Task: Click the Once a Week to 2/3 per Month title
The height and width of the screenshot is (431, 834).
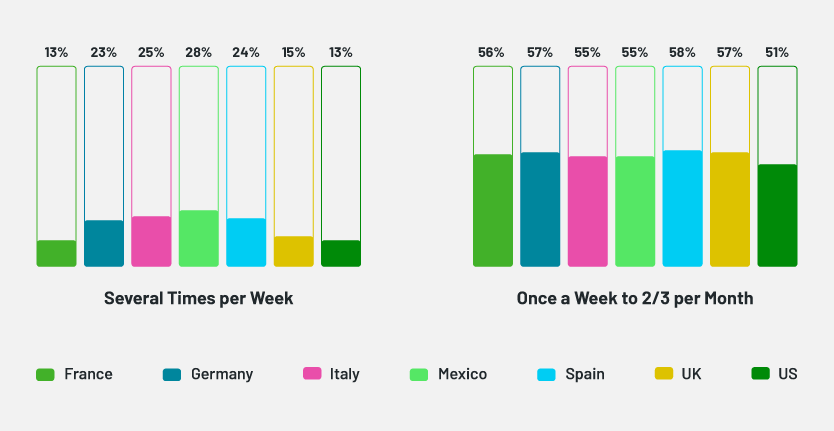Action: tap(635, 299)
